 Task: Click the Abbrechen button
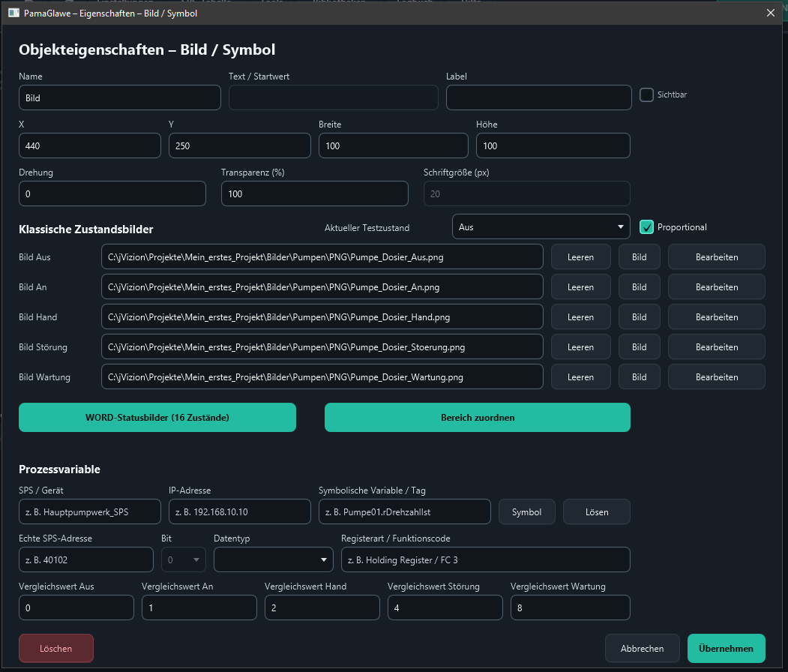pyautogui.click(x=643, y=649)
